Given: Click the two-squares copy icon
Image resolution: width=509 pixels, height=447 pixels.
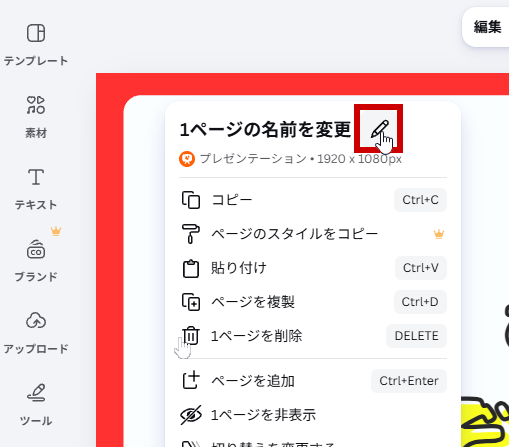Looking at the screenshot, I should [191, 200].
